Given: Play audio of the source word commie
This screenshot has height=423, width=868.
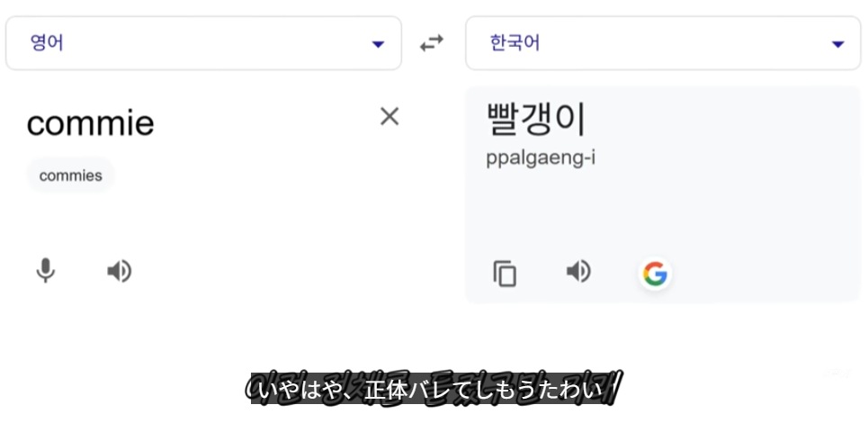Looking at the screenshot, I should (119, 271).
